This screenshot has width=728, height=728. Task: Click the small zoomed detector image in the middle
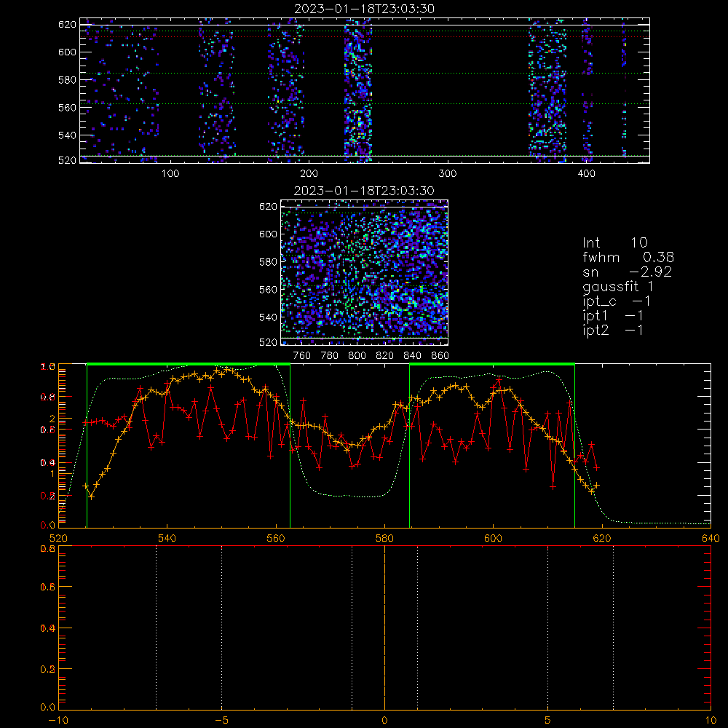pyautogui.click(x=364, y=272)
